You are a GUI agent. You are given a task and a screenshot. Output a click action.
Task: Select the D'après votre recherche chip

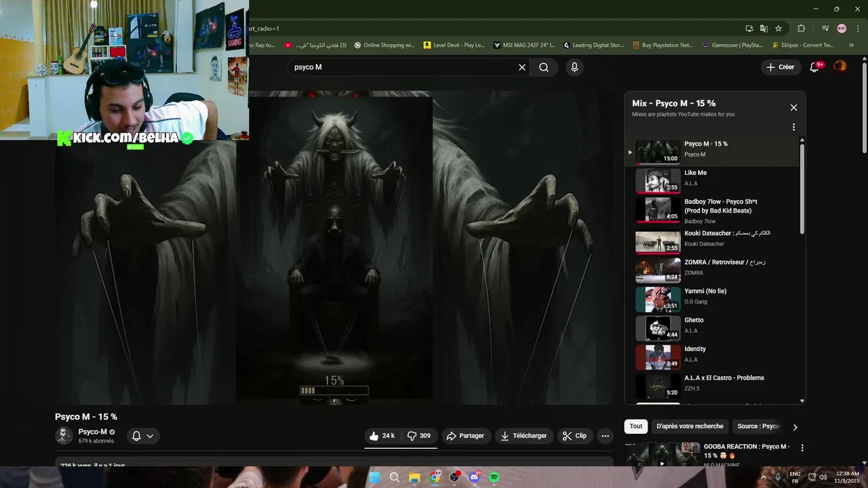[690, 426]
